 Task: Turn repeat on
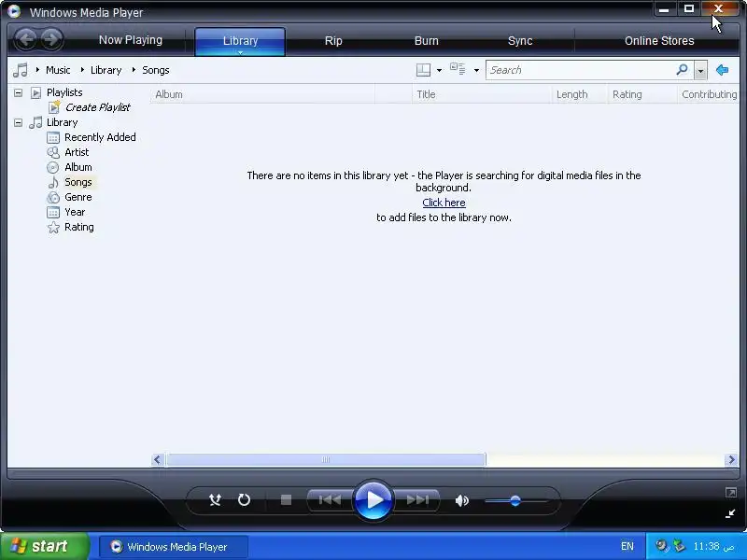click(244, 500)
